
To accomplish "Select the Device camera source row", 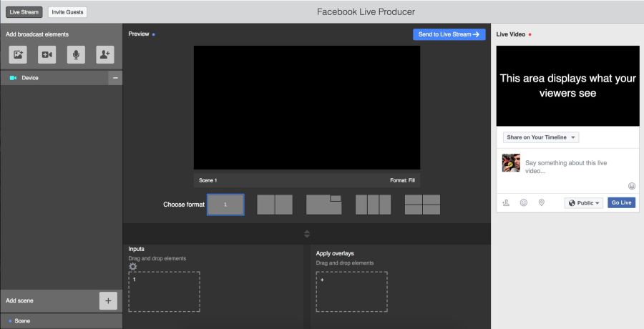I will [54, 78].
